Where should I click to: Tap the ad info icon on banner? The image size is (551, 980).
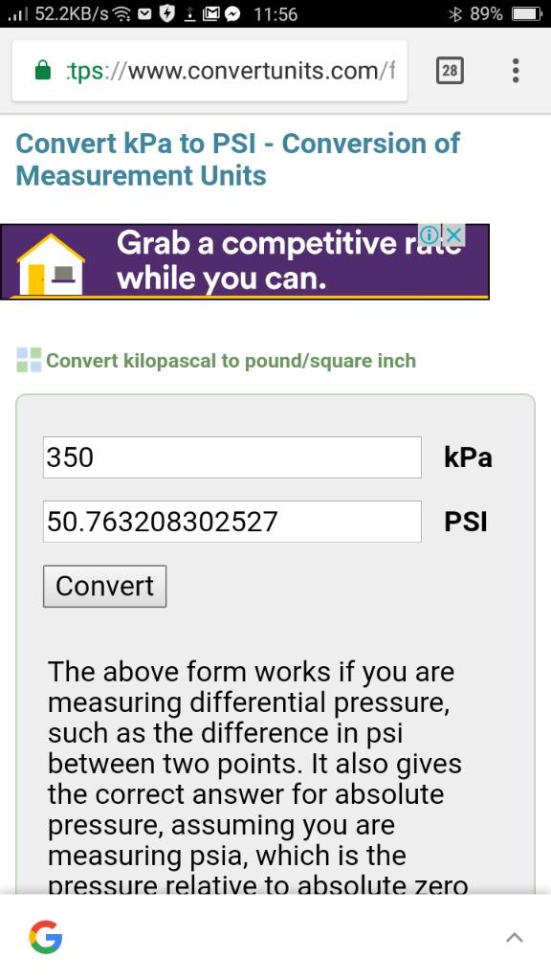pyautogui.click(x=430, y=235)
